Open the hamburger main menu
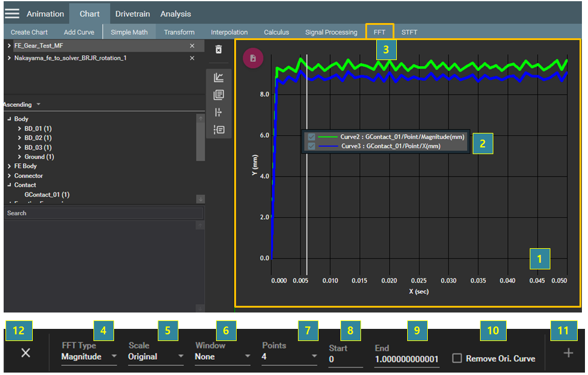This screenshot has width=588, height=375. tap(12, 13)
